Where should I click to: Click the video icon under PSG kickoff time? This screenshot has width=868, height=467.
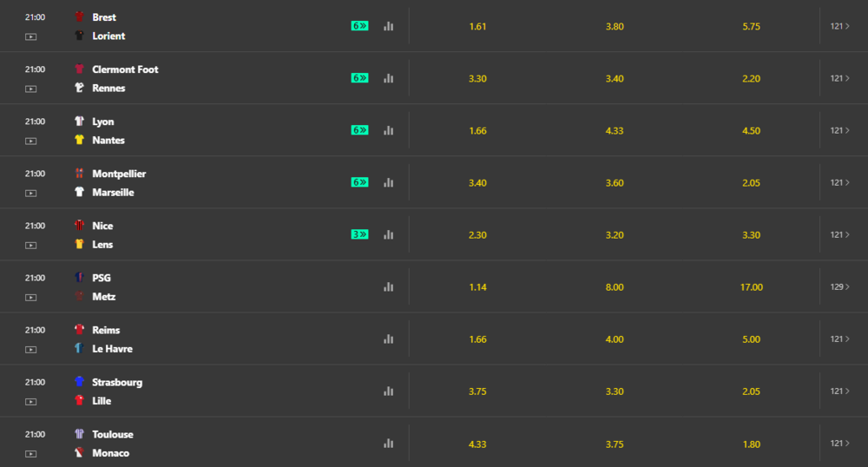click(31, 298)
